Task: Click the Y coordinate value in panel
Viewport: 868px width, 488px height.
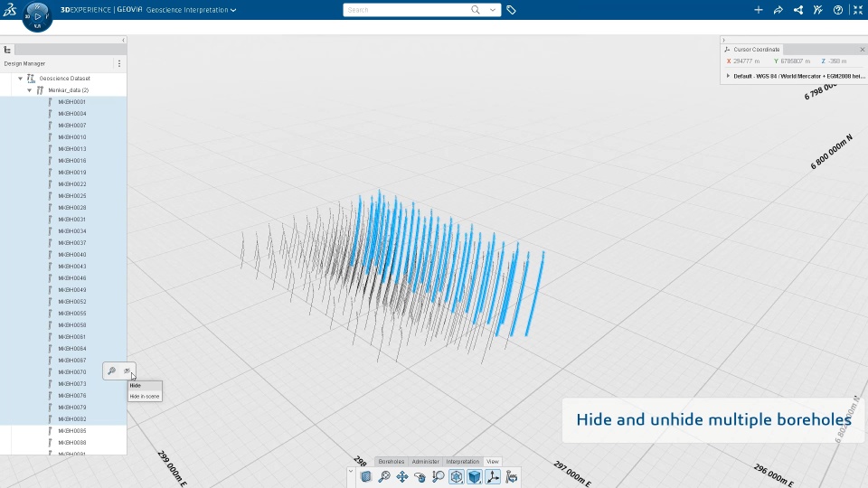Action: point(796,61)
